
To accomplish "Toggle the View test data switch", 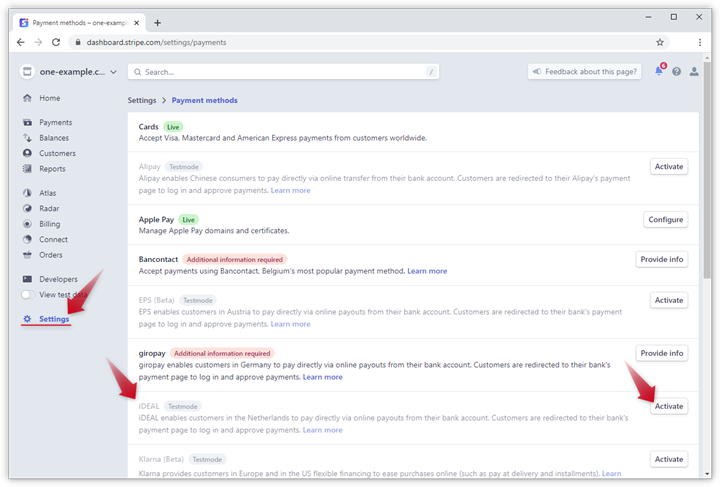I will tap(27, 295).
